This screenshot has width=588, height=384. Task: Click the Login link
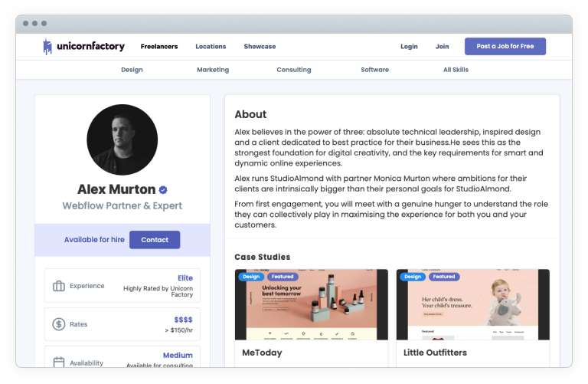(409, 47)
